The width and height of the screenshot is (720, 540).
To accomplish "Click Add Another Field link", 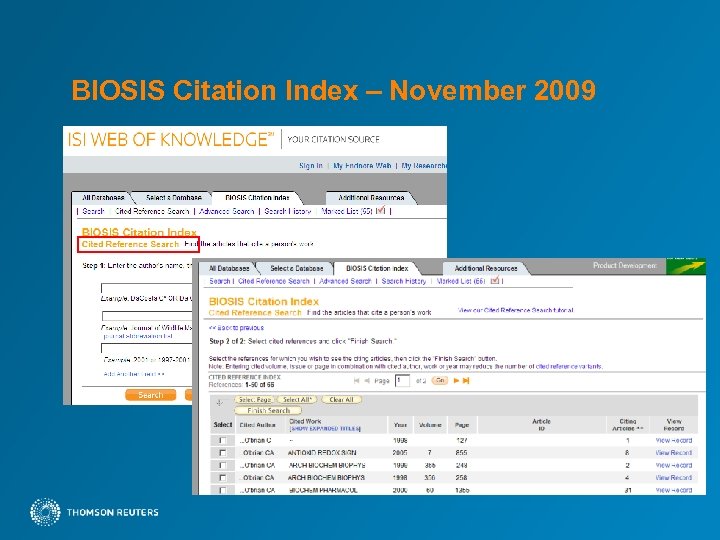I will 134,374.
